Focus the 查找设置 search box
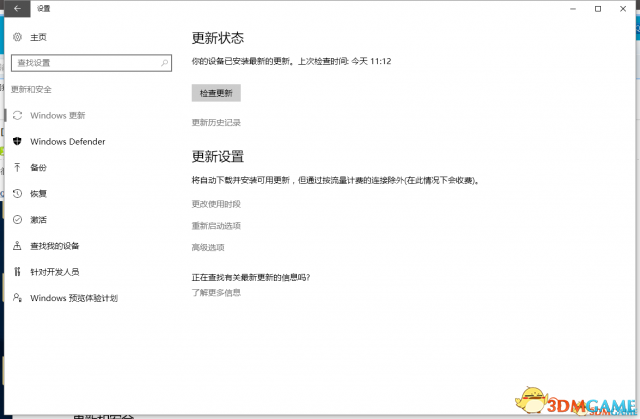640x419 pixels. [91, 63]
